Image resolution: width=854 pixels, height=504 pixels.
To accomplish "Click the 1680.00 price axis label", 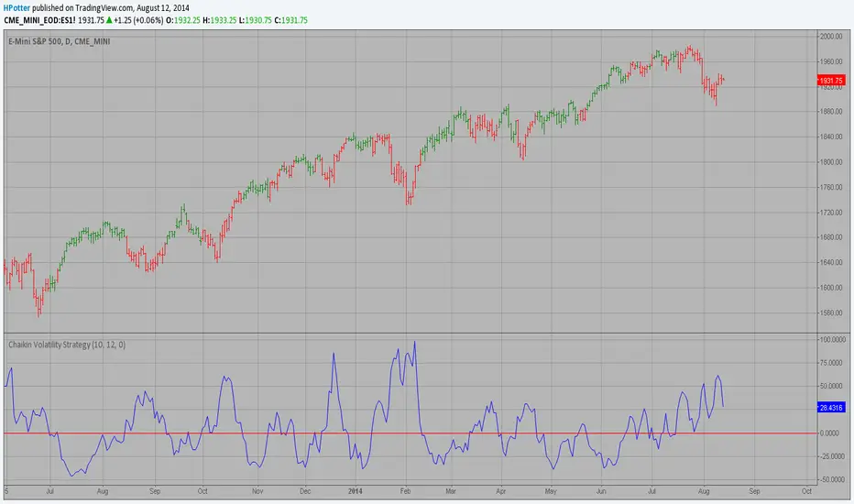I will (x=832, y=237).
